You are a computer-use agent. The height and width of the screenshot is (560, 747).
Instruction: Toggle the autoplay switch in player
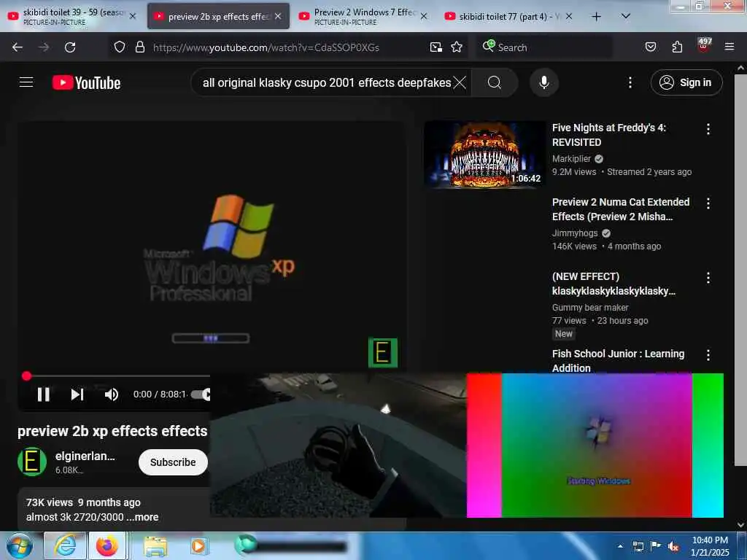(x=201, y=394)
